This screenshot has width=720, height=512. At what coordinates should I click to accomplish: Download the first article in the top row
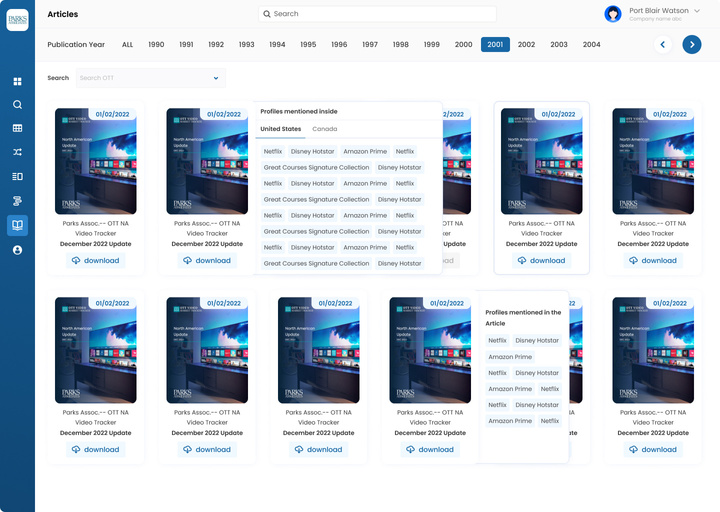coord(95,260)
